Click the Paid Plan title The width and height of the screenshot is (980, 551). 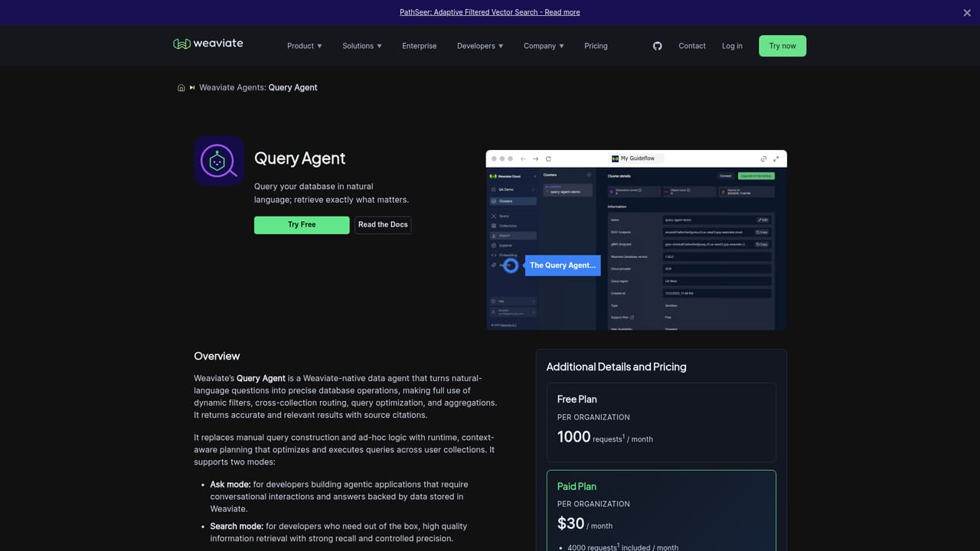[577, 487]
